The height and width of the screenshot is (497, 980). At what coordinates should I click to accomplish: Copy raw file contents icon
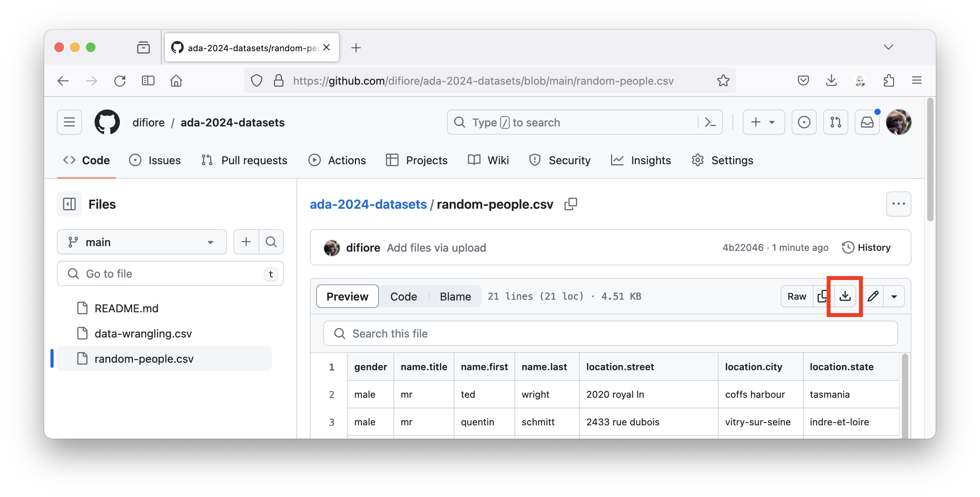[x=822, y=296]
